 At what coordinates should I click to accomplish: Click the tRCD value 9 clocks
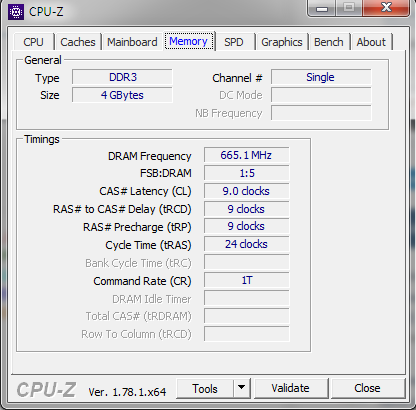[x=246, y=209]
